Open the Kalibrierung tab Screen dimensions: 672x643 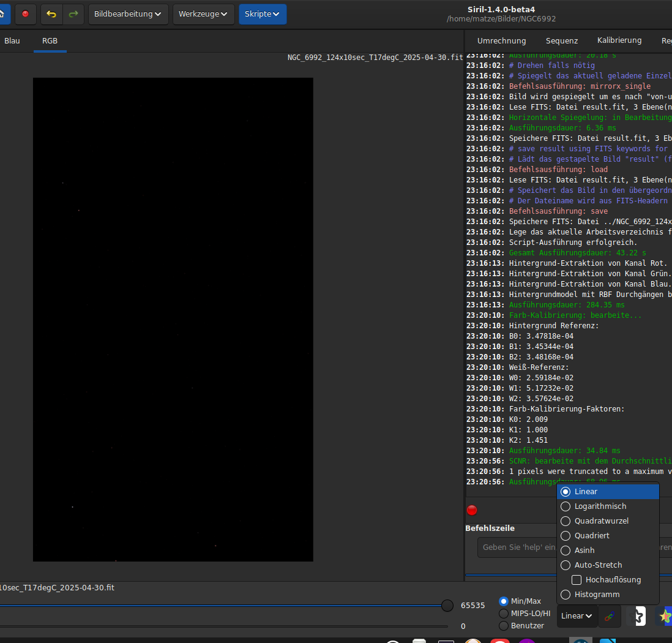[x=619, y=40]
